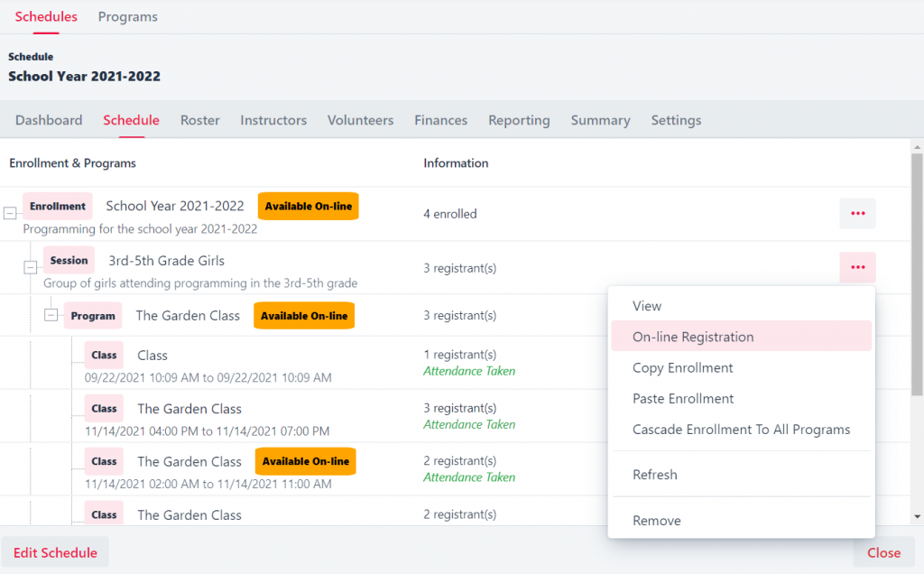Collapse The Garden Class program node
This screenshot has width=924, height=574.
(x=51, y=315)
